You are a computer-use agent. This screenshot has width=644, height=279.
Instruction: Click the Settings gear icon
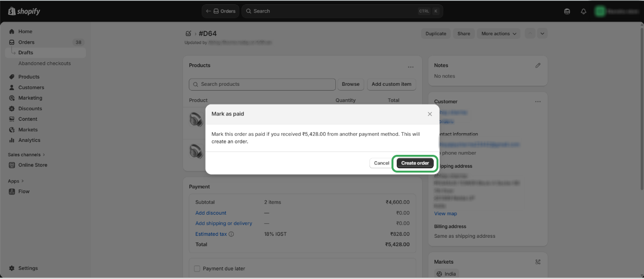(x=12, y=268)
